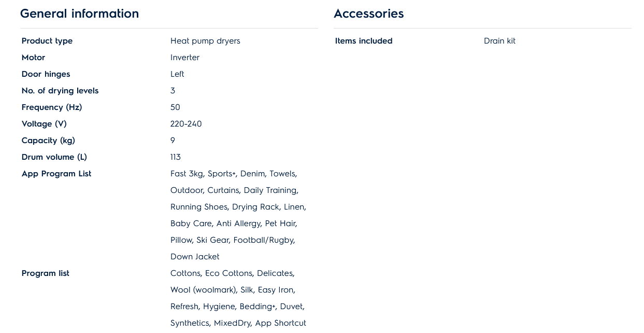This screenshot has height=333, width=644.
Task: Select the Product type label
Action: click(47, 41)
